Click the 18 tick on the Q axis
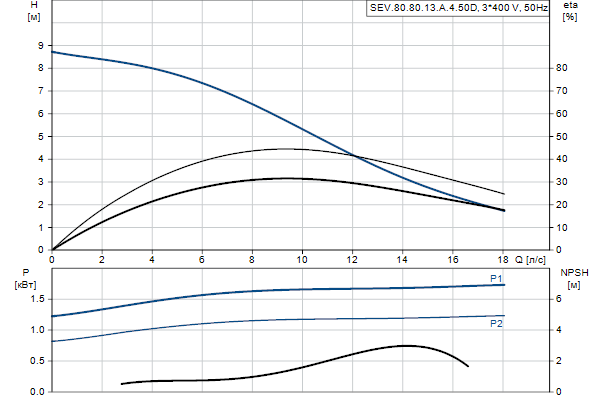This screenshot has width=600, height=400. 503,259
